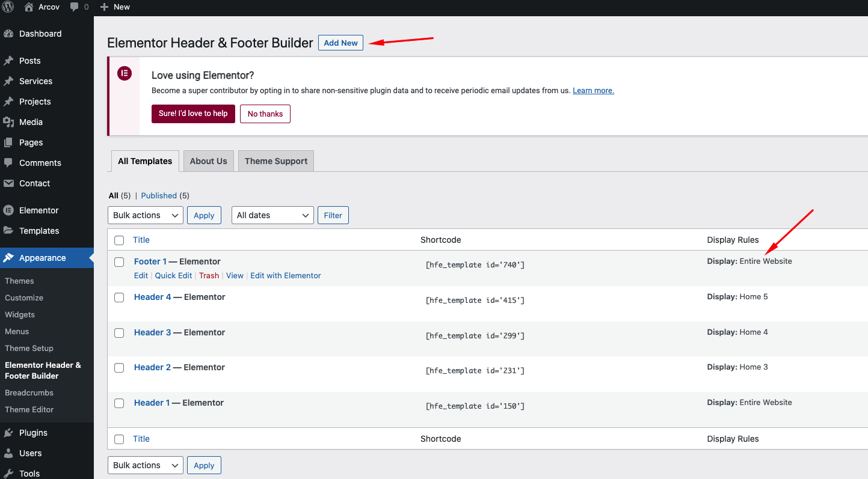Click the Elementor sidebar icon
This screenshot has height=479, width=868.
[x=8, y=210]
